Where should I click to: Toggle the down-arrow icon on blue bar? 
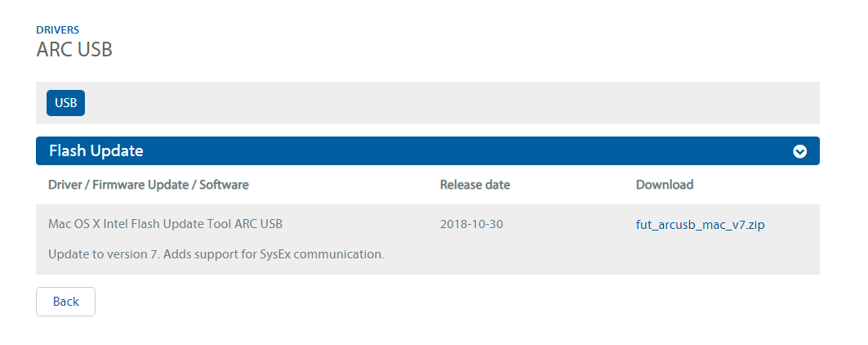point(800,151)
